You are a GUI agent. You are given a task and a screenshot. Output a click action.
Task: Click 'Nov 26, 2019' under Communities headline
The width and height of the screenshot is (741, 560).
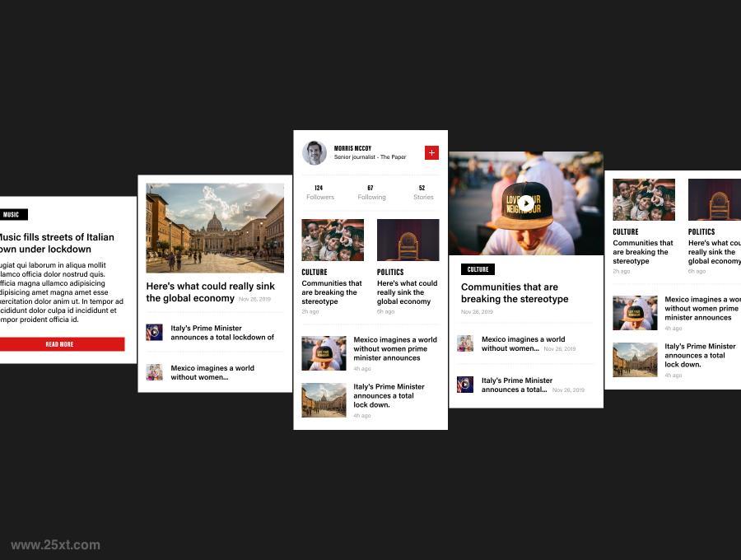(x=477, y=312)
